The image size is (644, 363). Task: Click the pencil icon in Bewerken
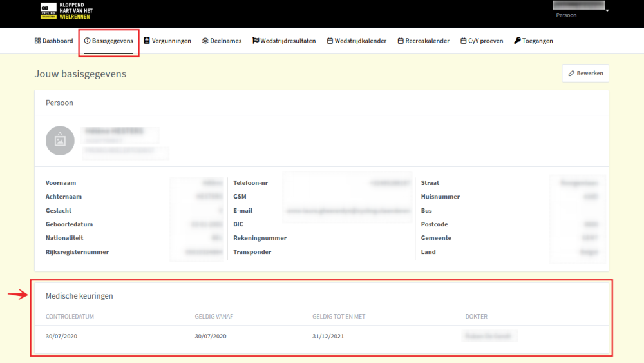click(x=571, y=73)
